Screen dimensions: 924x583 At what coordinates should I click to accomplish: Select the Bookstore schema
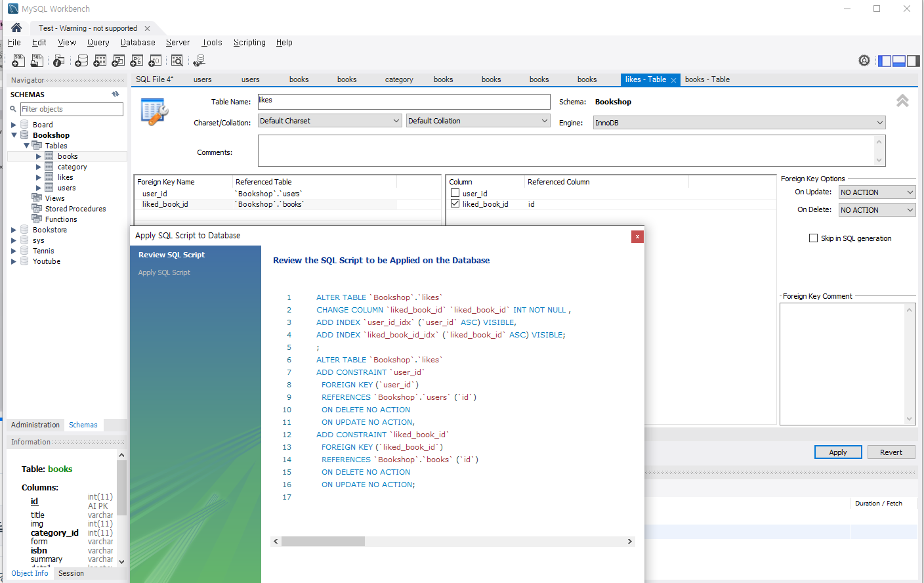tap(50, 230)
